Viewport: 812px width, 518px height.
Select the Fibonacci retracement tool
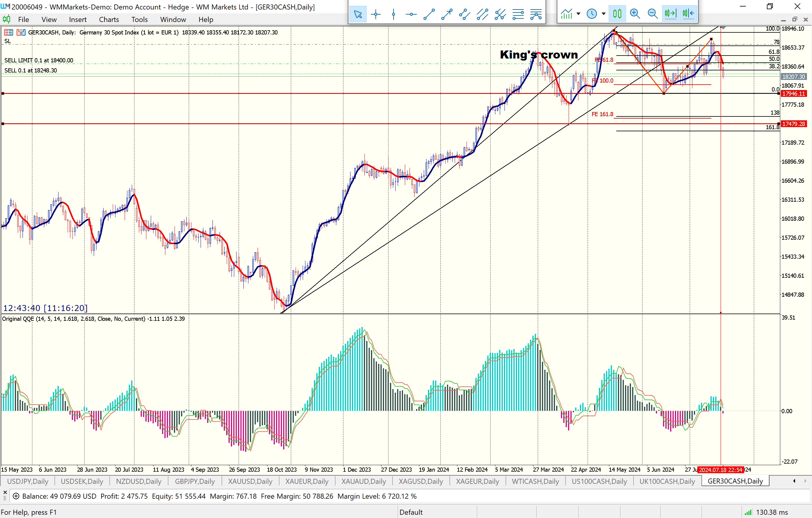coord(518,14)
